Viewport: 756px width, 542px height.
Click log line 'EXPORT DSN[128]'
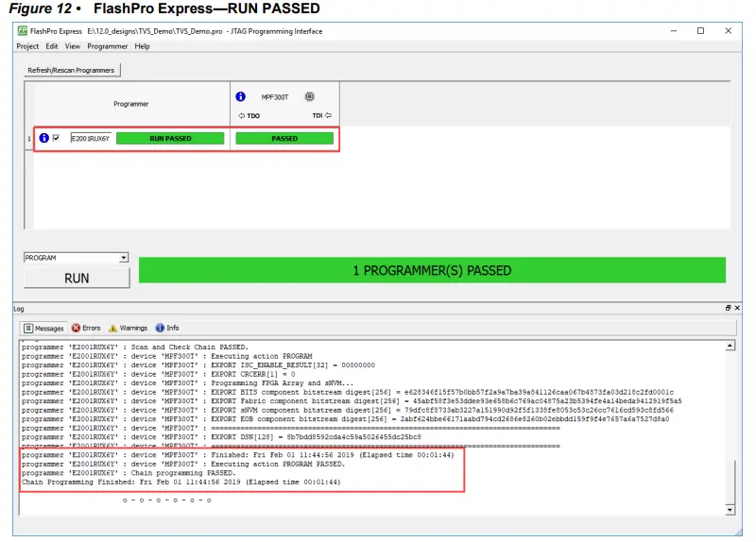pos(221,437)
